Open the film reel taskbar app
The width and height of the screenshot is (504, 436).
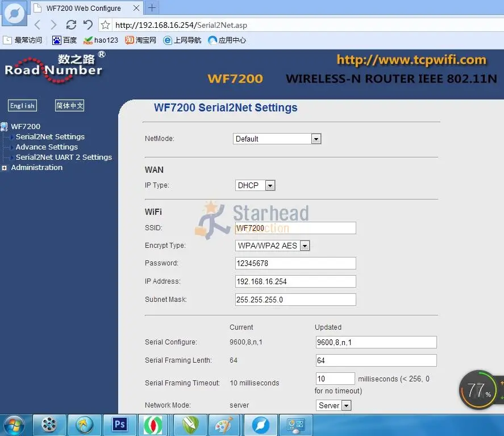pyautogui.click(x=49, y=425)
